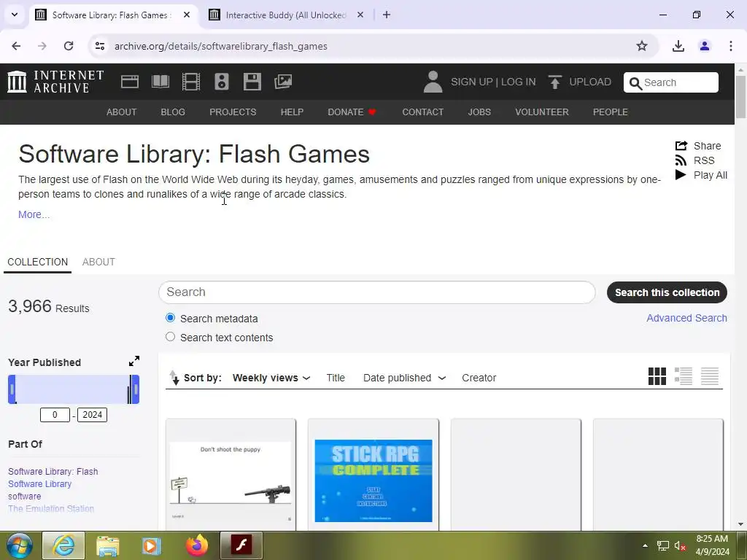This screenshot has width=747, height=560.
Task: Open the Internet Archive home logo
Action: pyautogui.click(x=55, y=82)
